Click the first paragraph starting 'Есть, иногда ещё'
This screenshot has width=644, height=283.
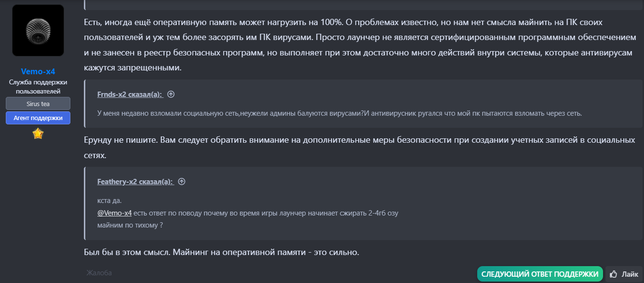pos(358,45)
